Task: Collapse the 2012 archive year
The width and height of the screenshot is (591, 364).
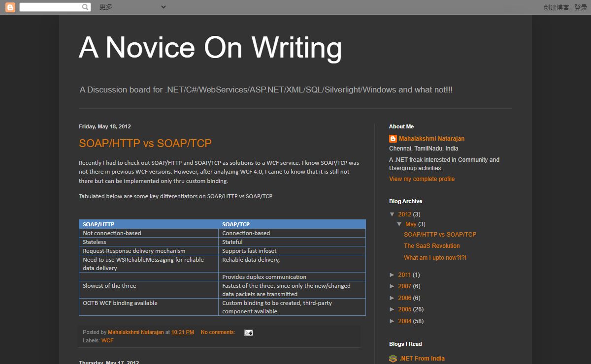Action: 393,214
